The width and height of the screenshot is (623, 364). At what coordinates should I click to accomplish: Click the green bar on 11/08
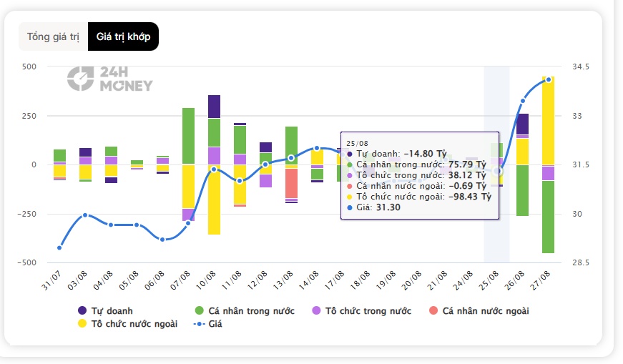tap(240, 139)
